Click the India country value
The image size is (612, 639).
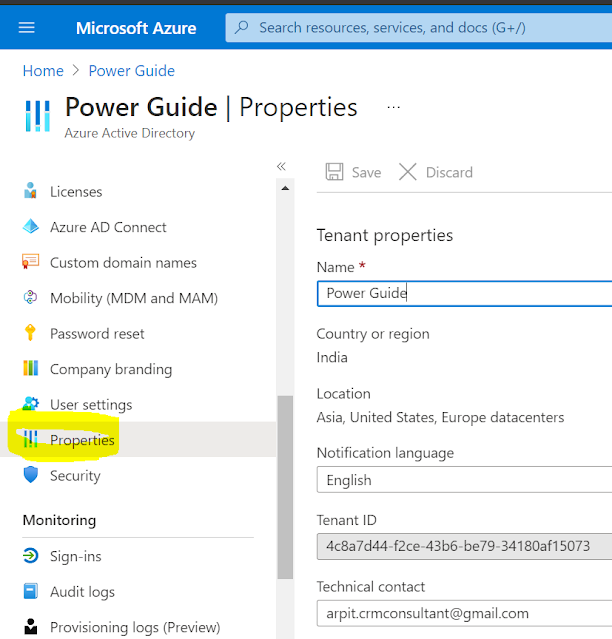point(332,357)
